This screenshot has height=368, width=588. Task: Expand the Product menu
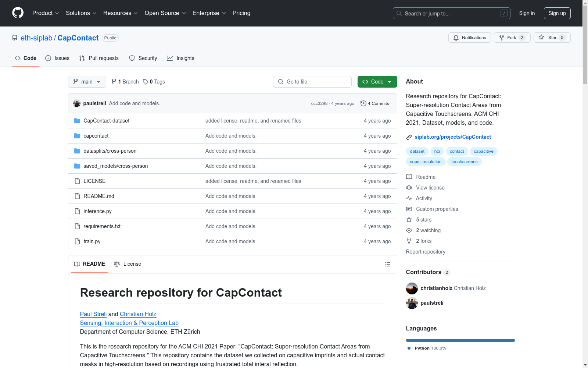tap(46, 13)
